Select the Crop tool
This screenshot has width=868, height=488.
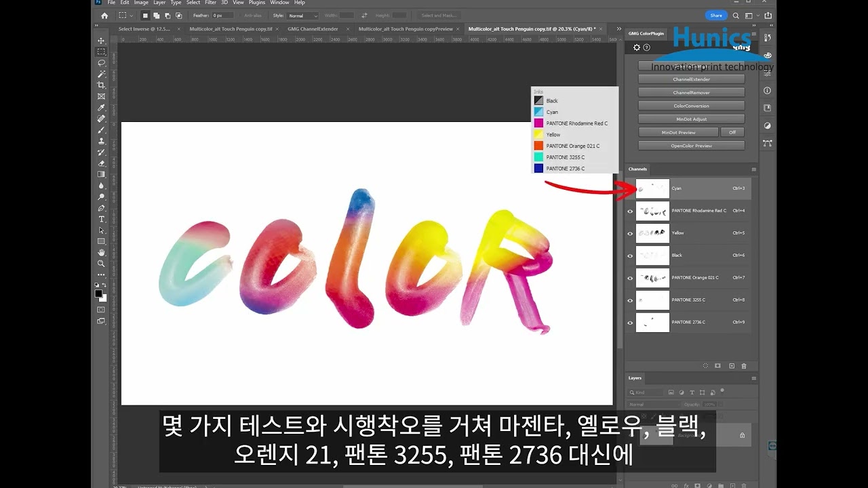coord(101,85)
